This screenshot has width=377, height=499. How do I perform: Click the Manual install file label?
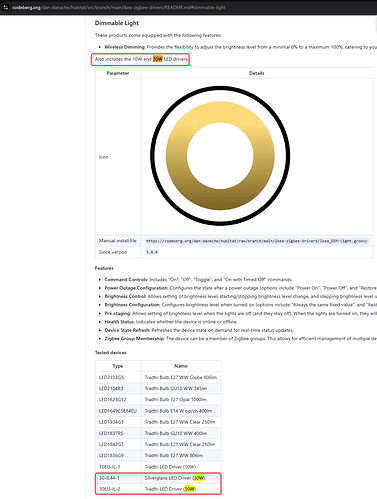coord(118,241)
